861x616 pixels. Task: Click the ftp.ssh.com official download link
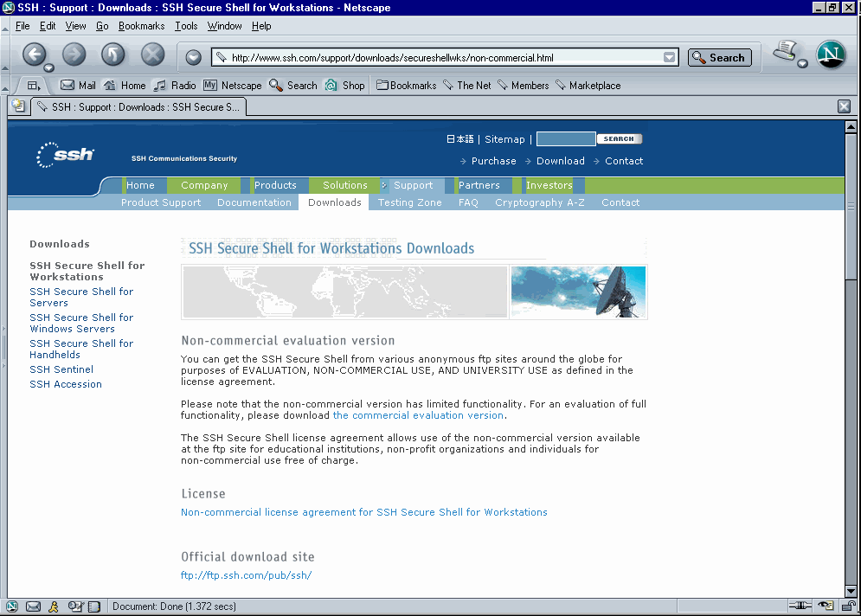(x=246, y=575)
